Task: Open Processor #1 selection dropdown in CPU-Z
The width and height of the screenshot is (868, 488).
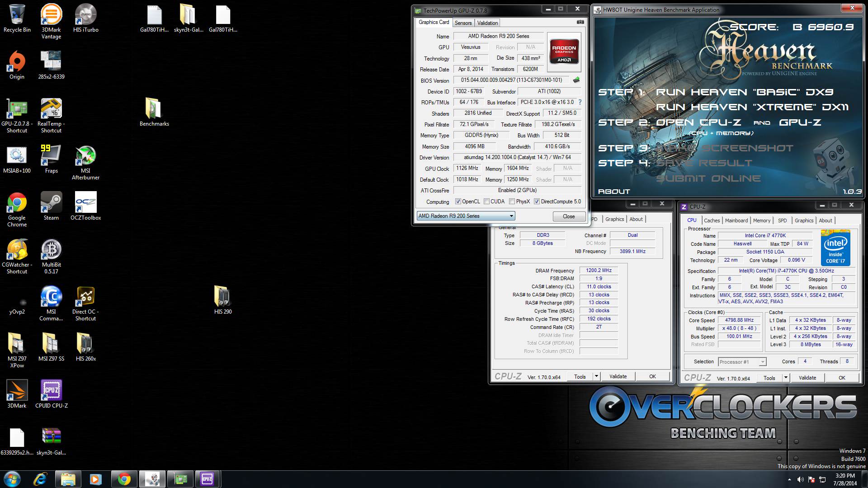Action: click(x=742, y=362)
